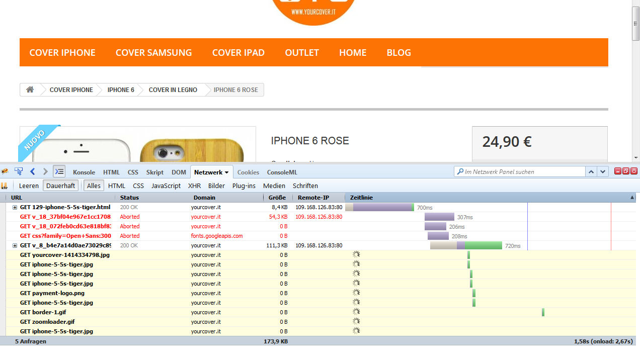Filter network requests by Plug-ins

coord(244,186)
